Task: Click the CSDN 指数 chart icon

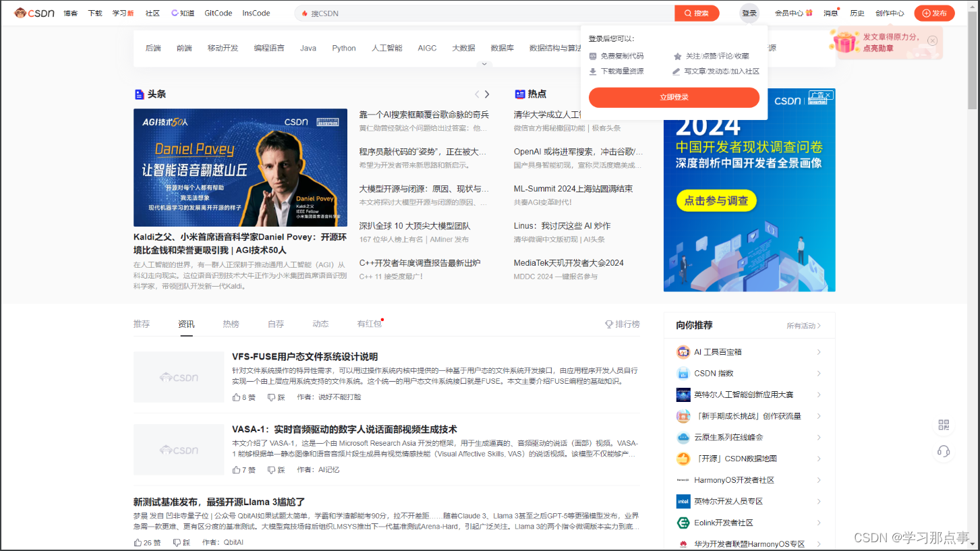Action: [x=683, y=373]
